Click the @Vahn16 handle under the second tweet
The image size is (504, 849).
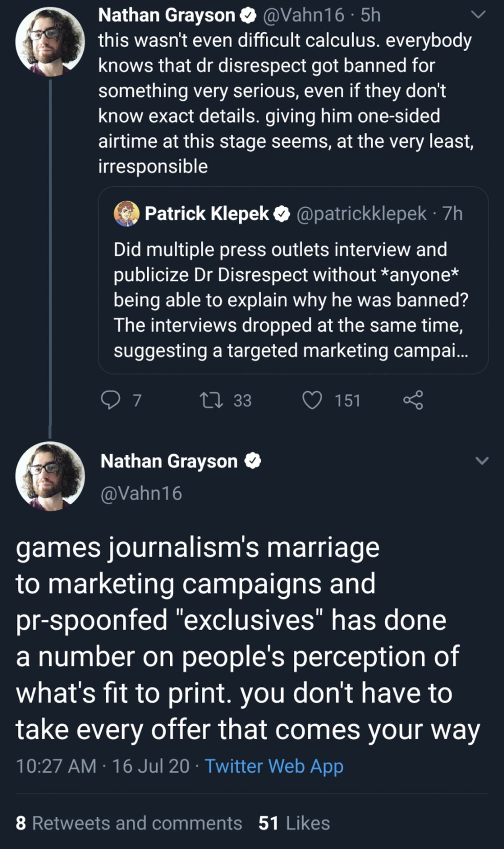coord(142,494)
